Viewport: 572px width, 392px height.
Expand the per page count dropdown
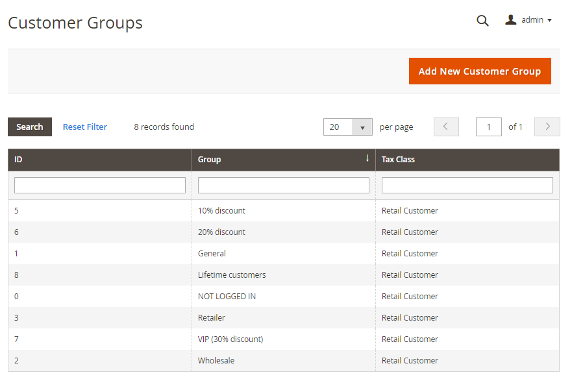click(x=362, y=127)
